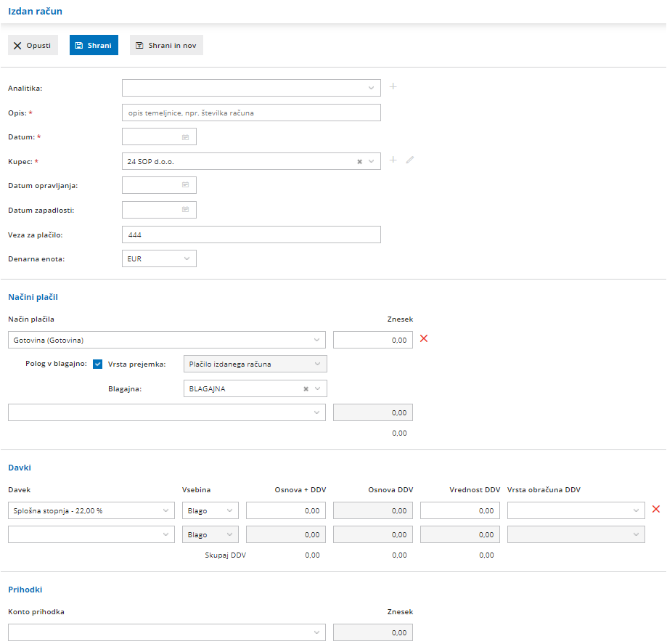The height and width of the screenshot is (644, 667).
Task: Add new Kupec with plus icon
Action: (393, 160)
